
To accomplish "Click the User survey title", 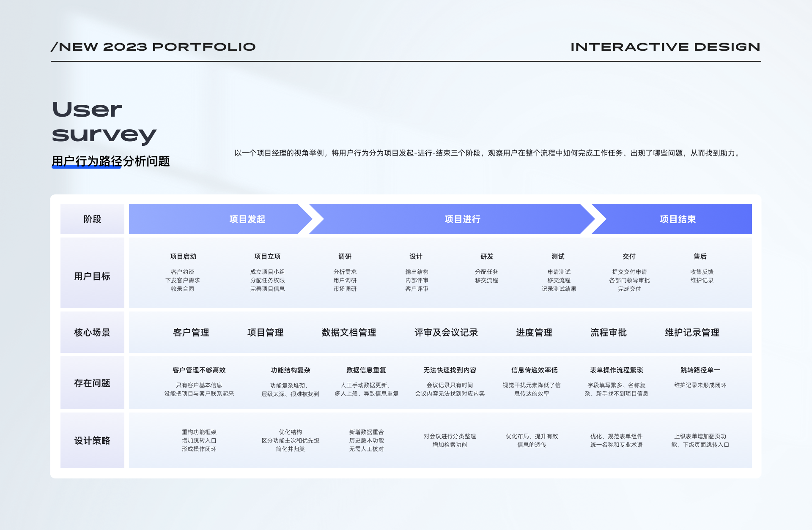I will [104, 123].
